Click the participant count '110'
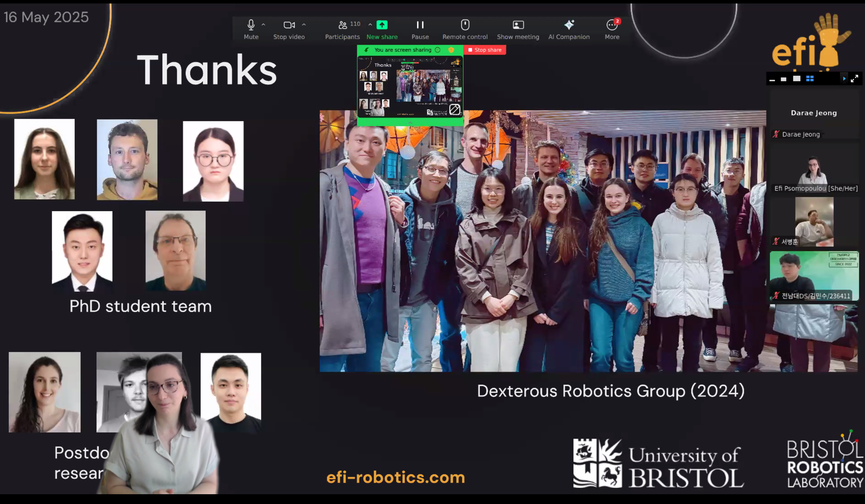 click(x=355, y=24)
